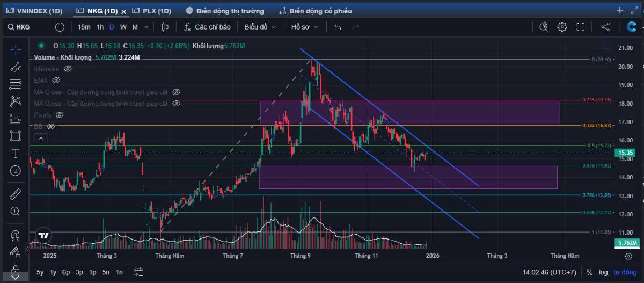Activate the magnet snap mode
644x283 pixels.
16,235
